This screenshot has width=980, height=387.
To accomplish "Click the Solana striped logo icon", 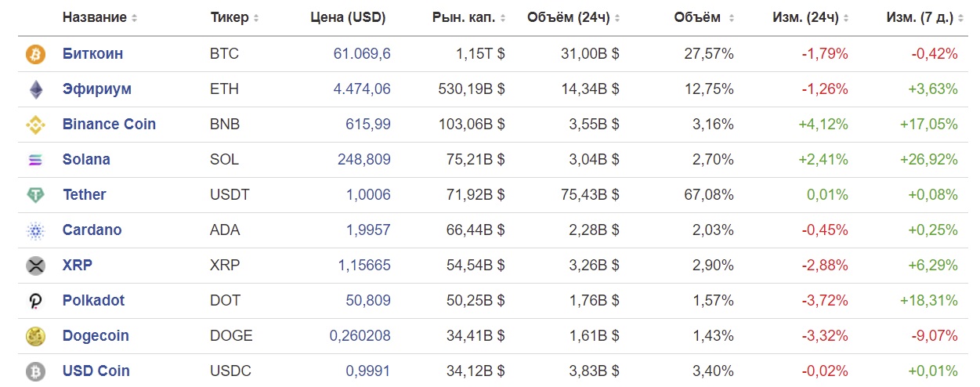I will click(36, 160).
